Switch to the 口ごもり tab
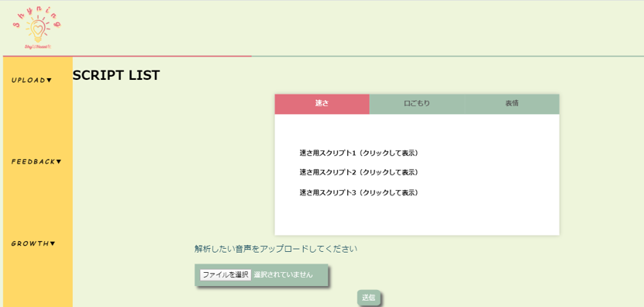Viewport: 644px width, 307px height. tap(417, 104)
